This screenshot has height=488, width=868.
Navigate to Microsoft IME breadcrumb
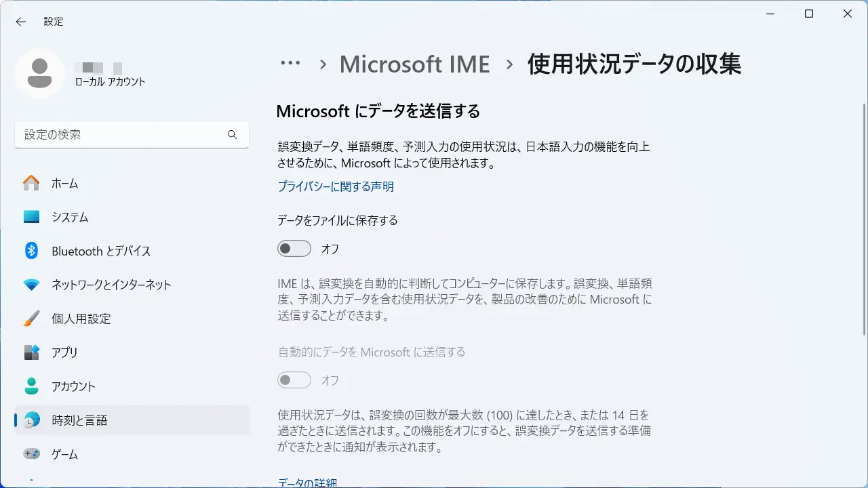click(414, 64)
